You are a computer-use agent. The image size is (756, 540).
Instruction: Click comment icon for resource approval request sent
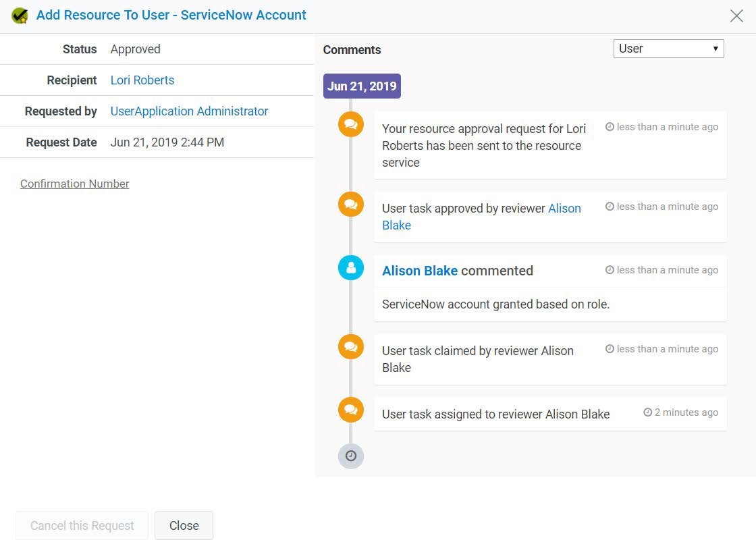351,124
